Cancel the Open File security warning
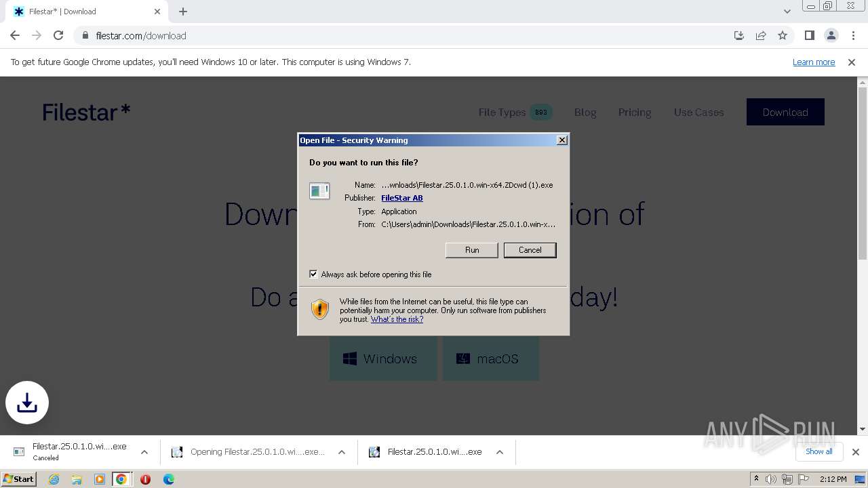 (x=530, y=250)
